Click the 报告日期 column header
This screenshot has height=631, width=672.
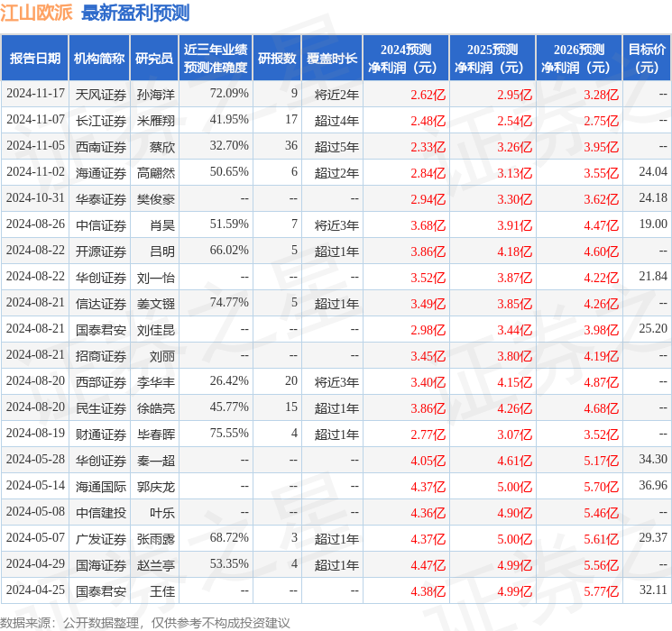pyautogui.click(x=35, y=59)
